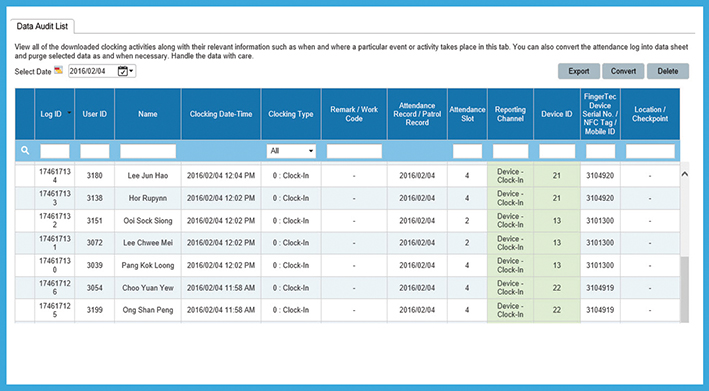Select row checkbox cell for Ong Shan Peng
The height and width of the screenshot is (391, 709).
[x=25, y=310]
